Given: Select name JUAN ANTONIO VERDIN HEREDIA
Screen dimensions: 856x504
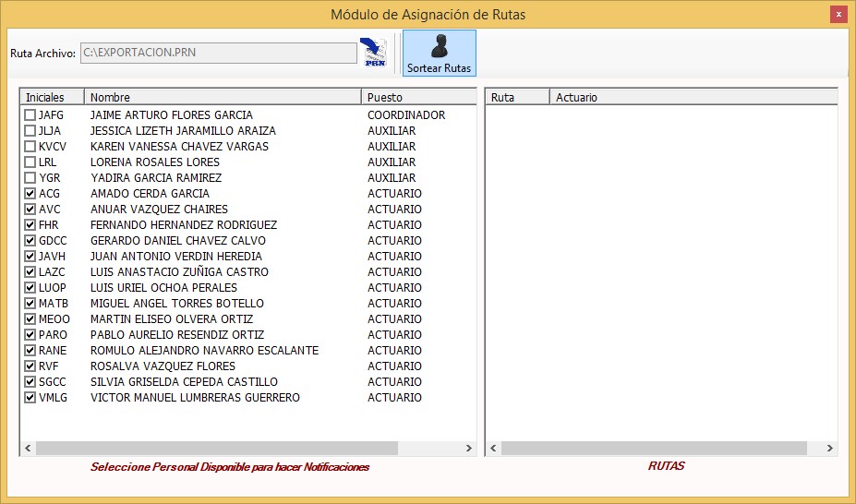Looking at the screenshot, I should pyautogui.click(x=175, y=257).
